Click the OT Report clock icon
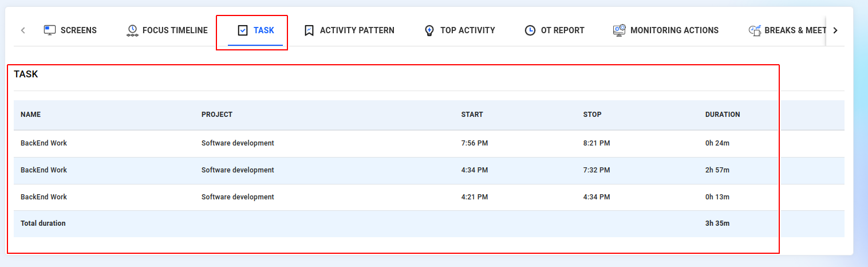 [x=530, y=30]
